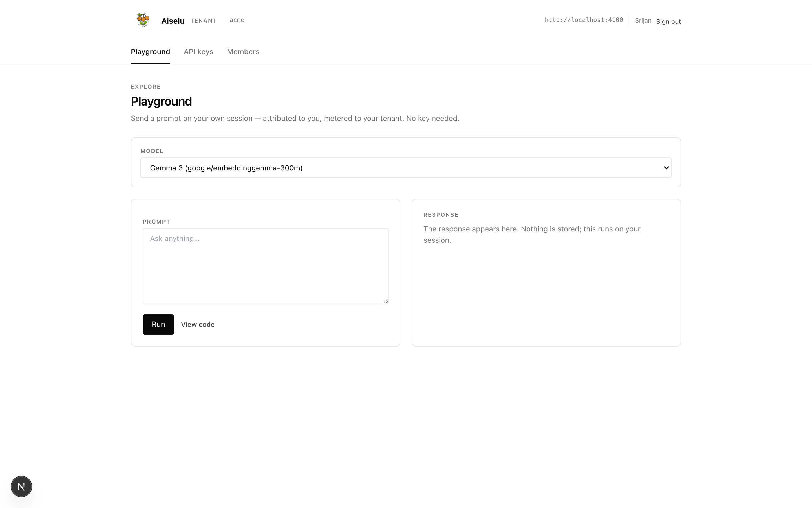812x508 pixels.
Task: Open the View code link
Action: tap(198, 325)
